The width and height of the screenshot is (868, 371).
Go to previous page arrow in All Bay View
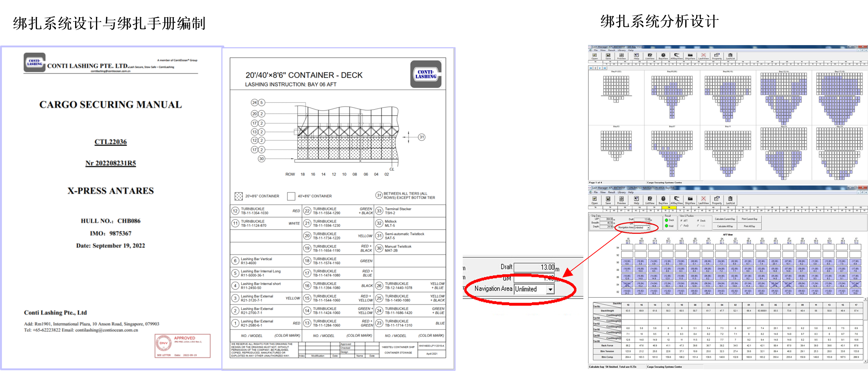tap(596, 68)
